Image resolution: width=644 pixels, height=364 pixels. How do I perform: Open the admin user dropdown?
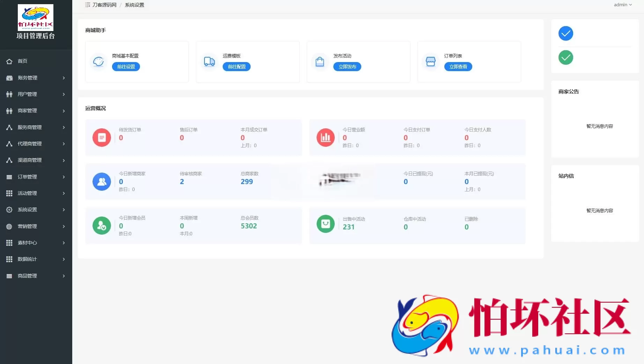click(x=622, y=5)
